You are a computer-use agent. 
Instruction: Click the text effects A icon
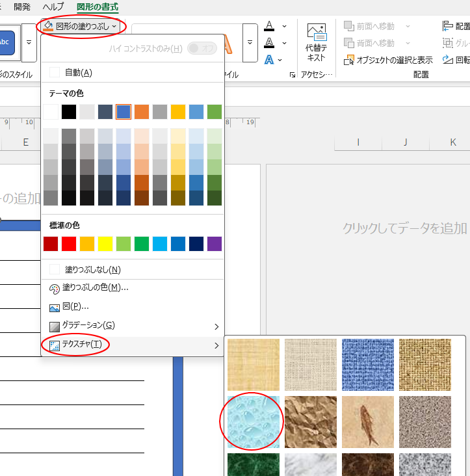(x=269, y=60)
